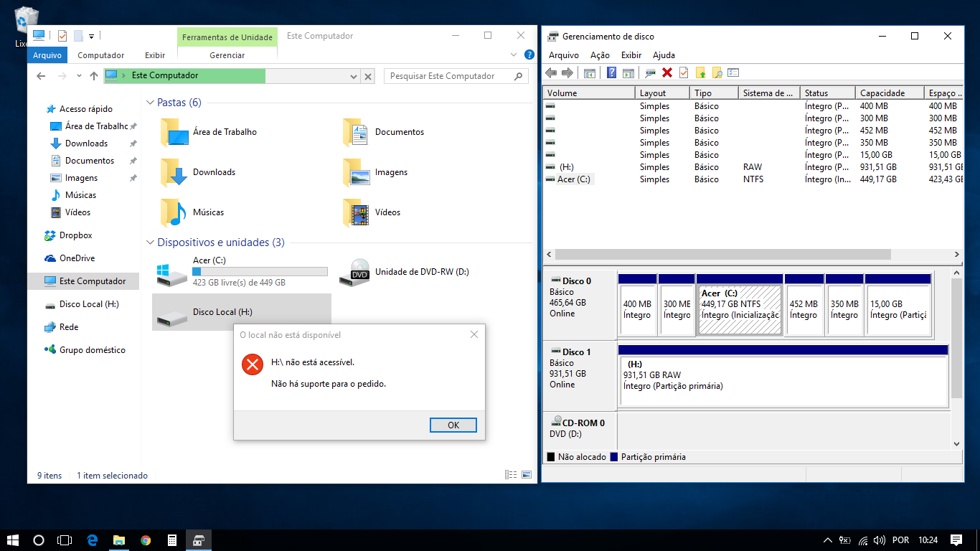Open the Vídeos folder in main pane

point(372,212)
